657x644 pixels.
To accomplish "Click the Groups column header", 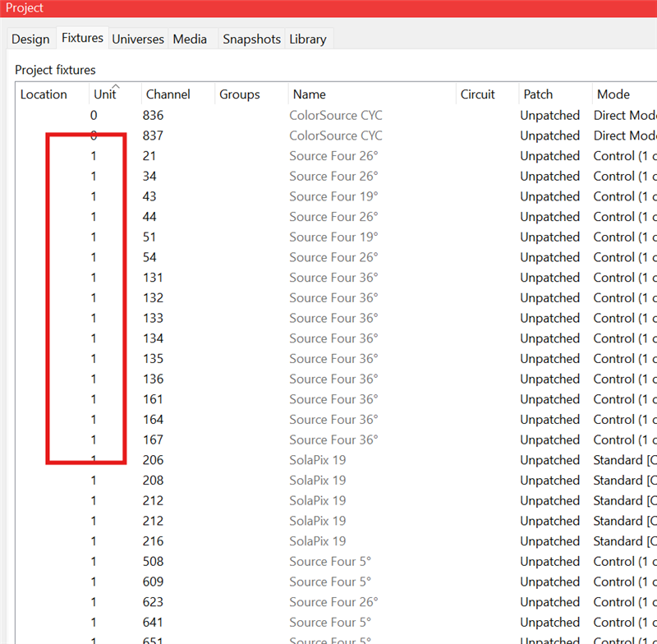I will click(239, 94).
